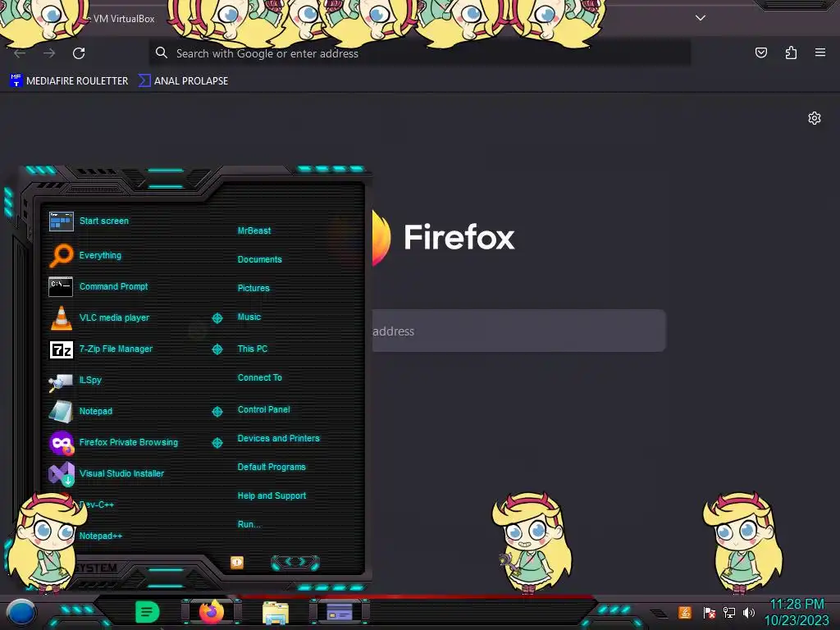Open the volume speaker tray icon
The image size is (840, 630).
click(749, 612)
